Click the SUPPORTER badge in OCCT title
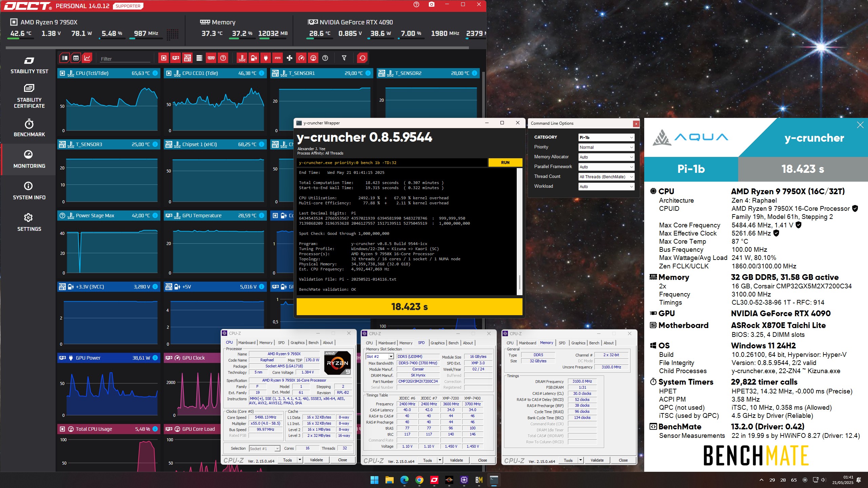This screenshot has height=488, width=868. point(128,6)
